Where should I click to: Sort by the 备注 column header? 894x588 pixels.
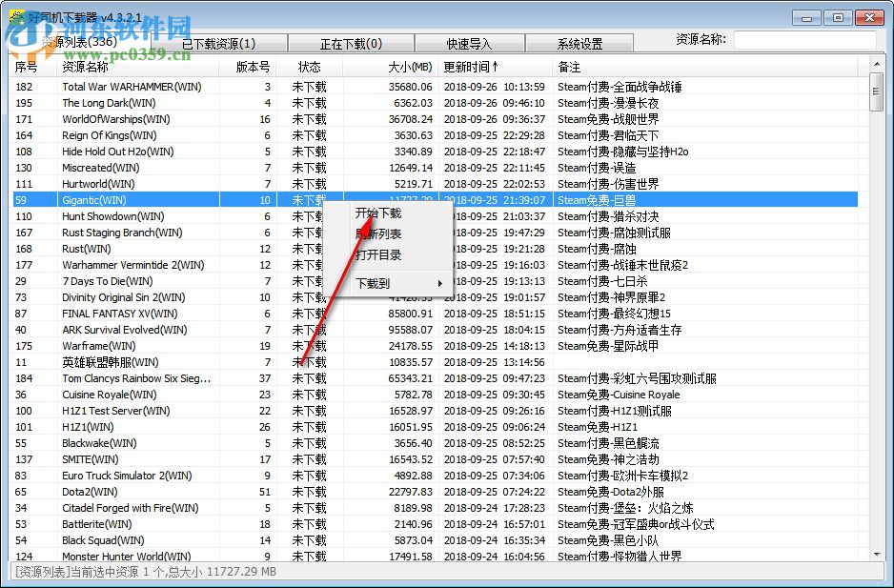point(704,67)
